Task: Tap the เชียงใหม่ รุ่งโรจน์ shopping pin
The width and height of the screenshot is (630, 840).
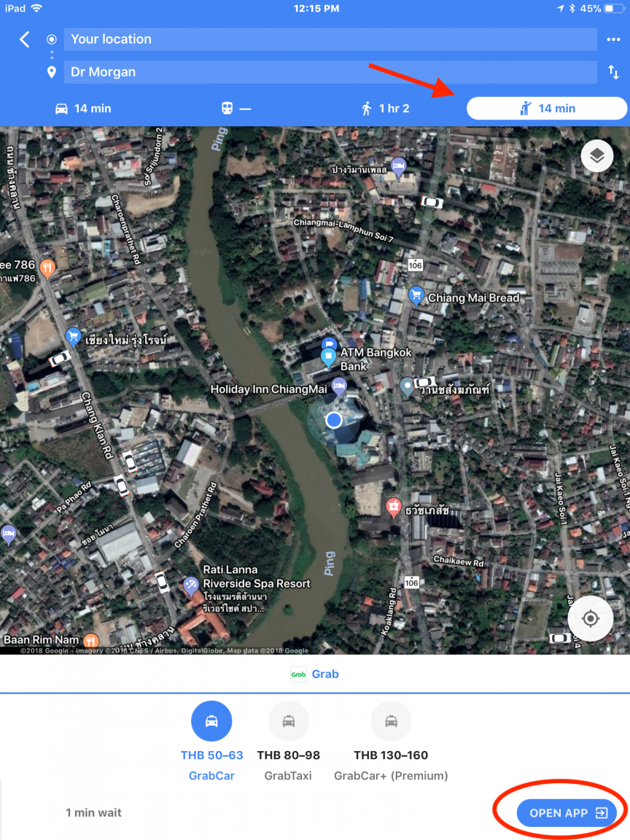Action: point(73,338)
